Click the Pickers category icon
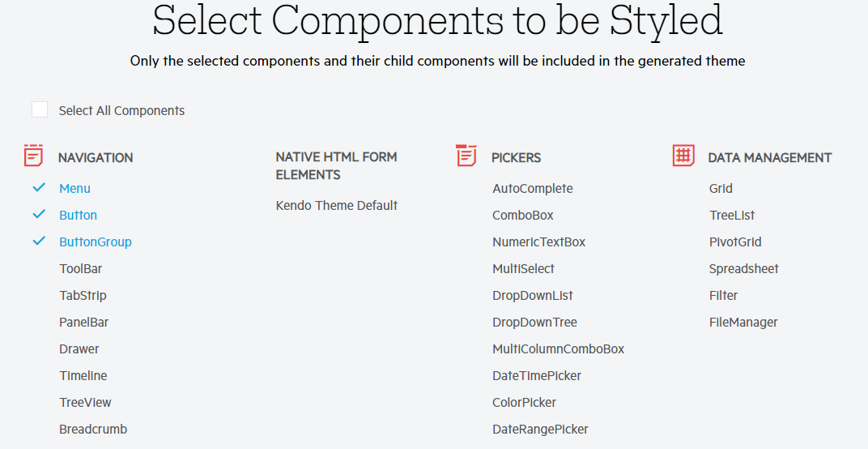This screenshot has width=868, height=449. 466,156
